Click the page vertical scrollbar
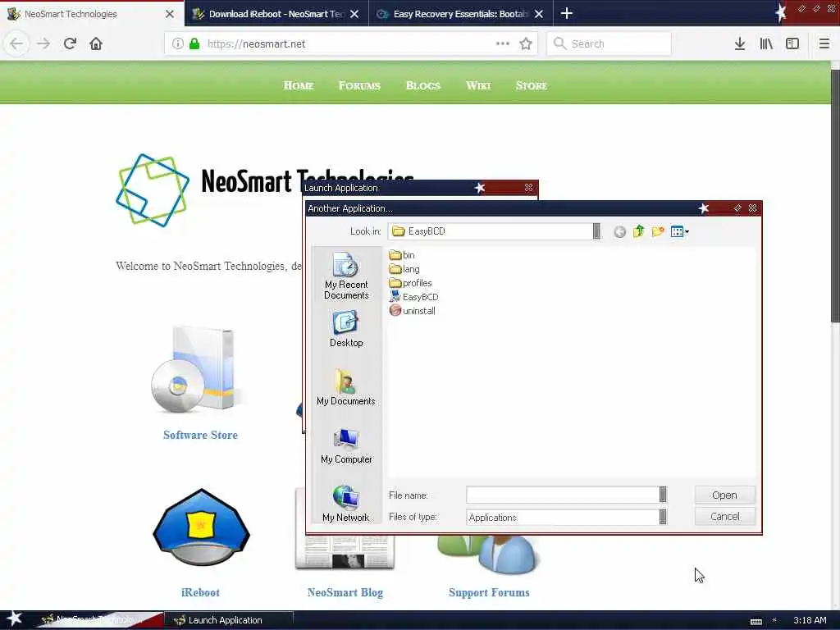Image resolution: width=840 pixels, height=630 pixels. point(834,195)
